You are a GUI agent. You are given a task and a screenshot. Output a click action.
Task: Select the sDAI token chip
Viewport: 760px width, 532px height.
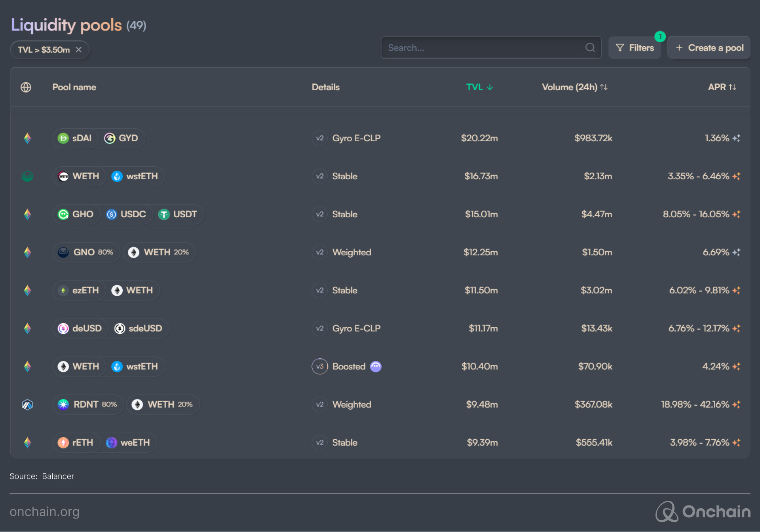[75, 138]
